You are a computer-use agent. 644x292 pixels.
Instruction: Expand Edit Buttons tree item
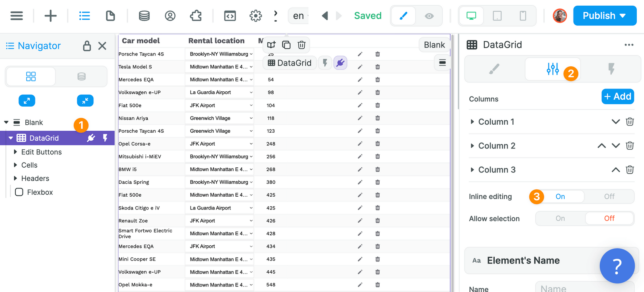(x=15, y=152)
